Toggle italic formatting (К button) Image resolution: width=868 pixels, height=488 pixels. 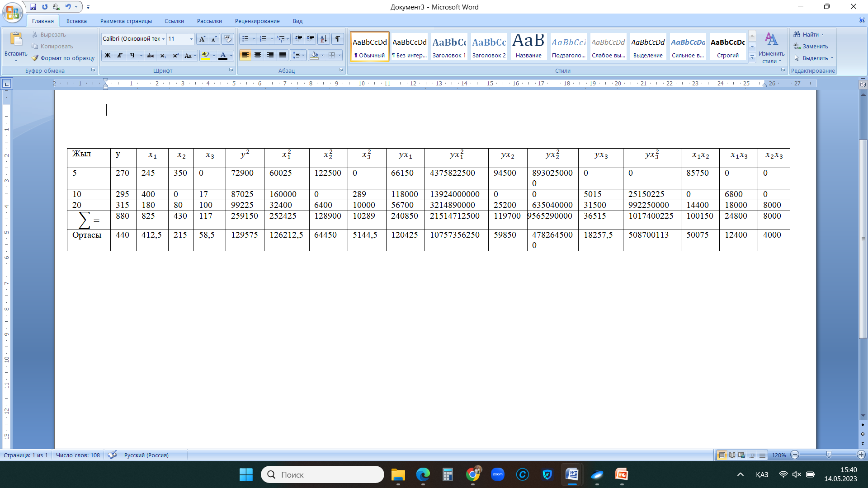(x=120, y=56)
